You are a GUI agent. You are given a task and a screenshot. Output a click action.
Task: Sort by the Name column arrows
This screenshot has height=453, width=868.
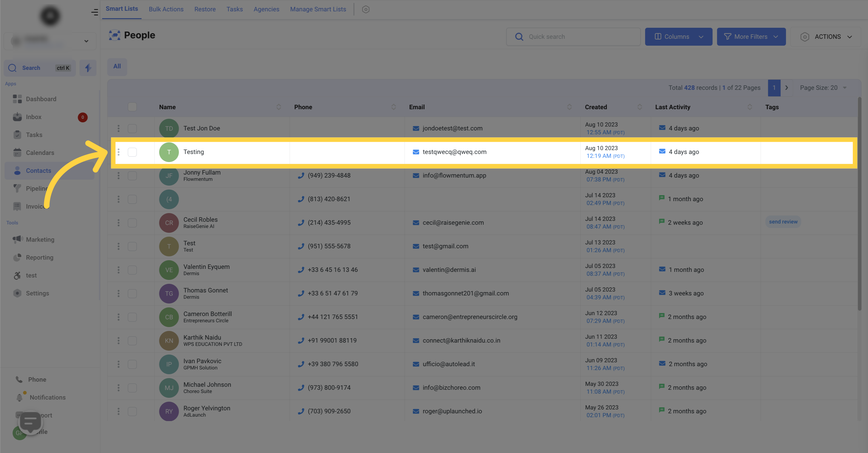point(278,107)
